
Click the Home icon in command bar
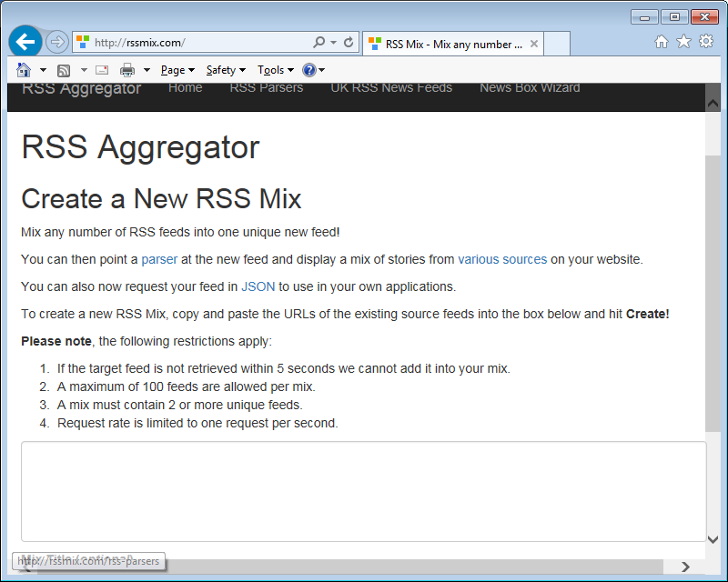tap(24, 70)
